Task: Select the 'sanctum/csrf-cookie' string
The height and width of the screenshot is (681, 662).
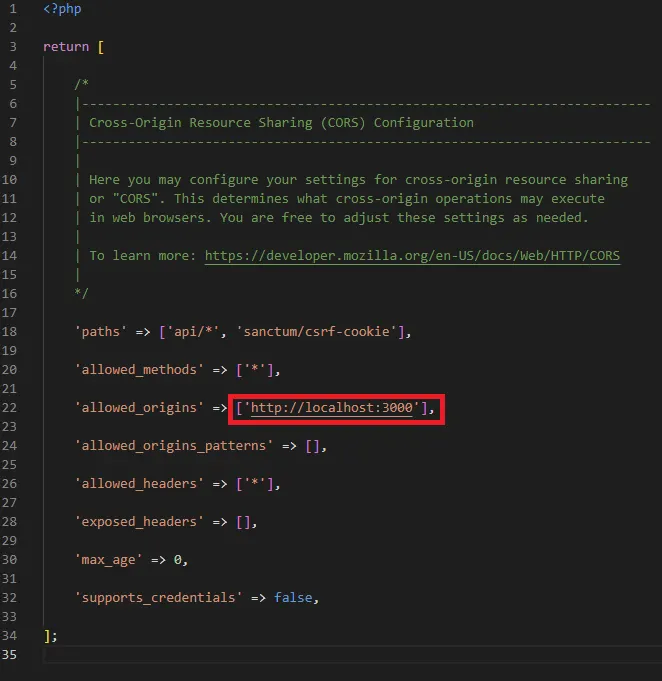Action: click(x=316, y=331)
